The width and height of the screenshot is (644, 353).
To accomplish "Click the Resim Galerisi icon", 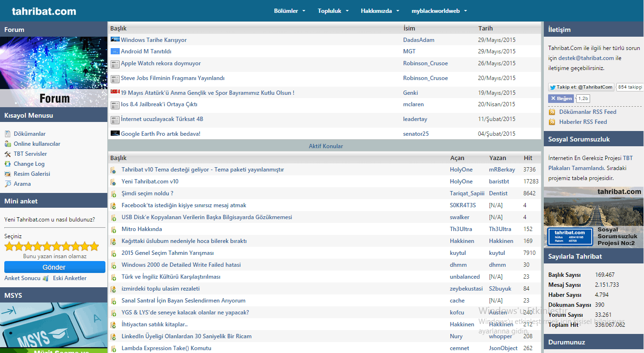I will pyautogui.click(x=8, y=174).
